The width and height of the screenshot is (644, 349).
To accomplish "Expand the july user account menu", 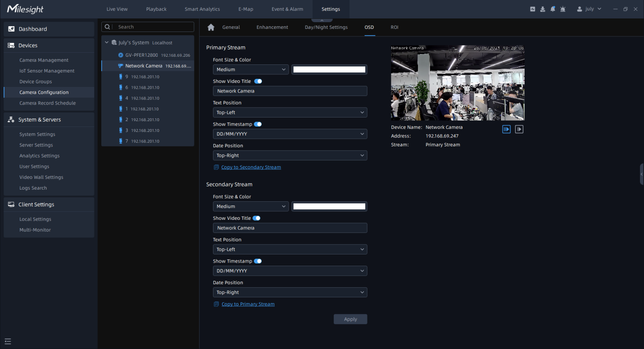I will [x=589, y=9].
